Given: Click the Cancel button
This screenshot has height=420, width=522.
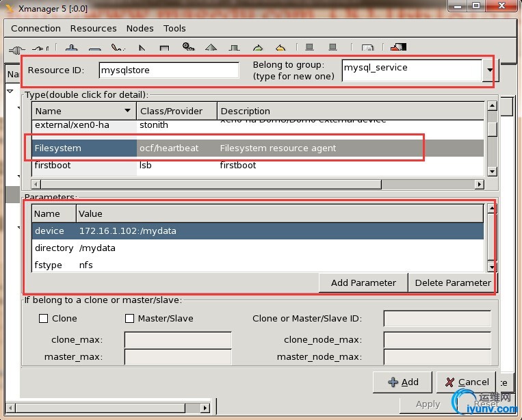Looking at the screenshot, I should [x=466, y=382].
